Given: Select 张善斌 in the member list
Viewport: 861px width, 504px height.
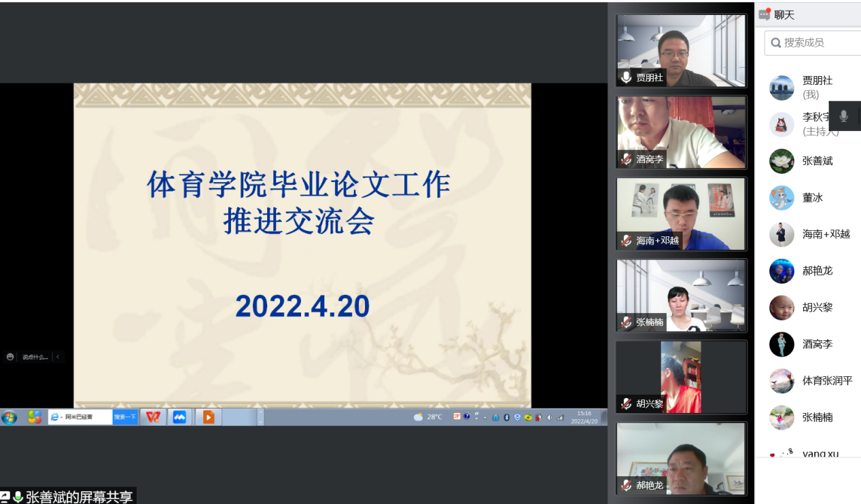Looking at the screenshot, I should point(817,161).
